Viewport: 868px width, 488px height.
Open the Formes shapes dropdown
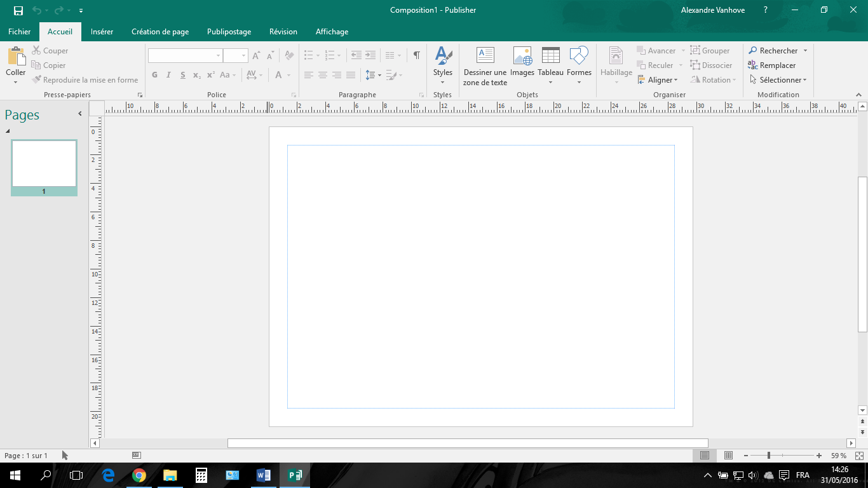(579, 65)
